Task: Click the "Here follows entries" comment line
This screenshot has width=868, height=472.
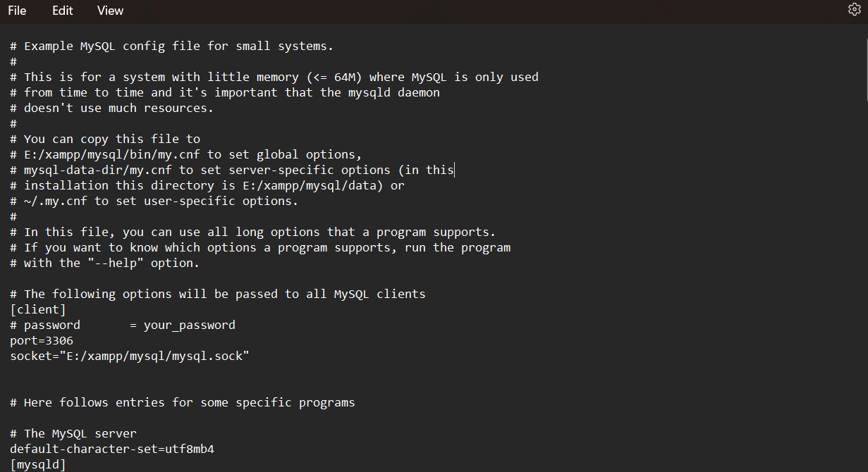Action: pyautogui.click(x=182, y=402)
